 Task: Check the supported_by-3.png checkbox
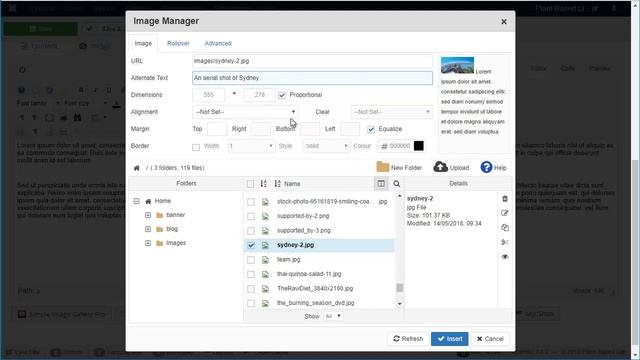pos(251,231)
